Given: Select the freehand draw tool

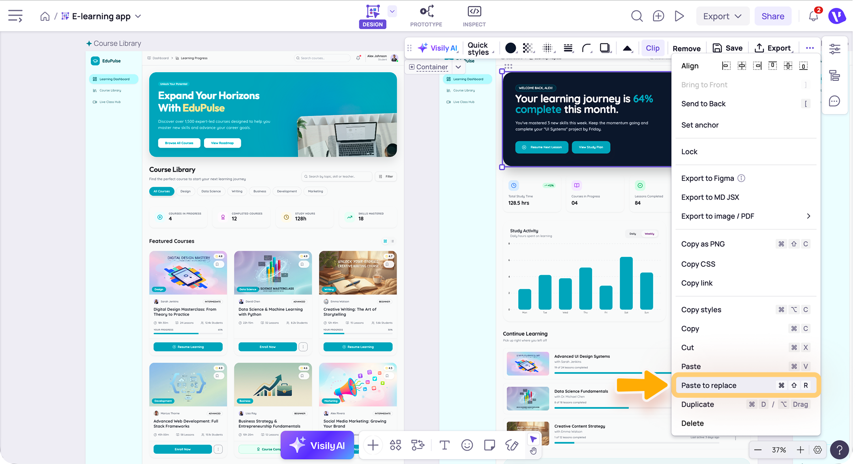Looking at the screenshot, I should (x=512, y=445).
